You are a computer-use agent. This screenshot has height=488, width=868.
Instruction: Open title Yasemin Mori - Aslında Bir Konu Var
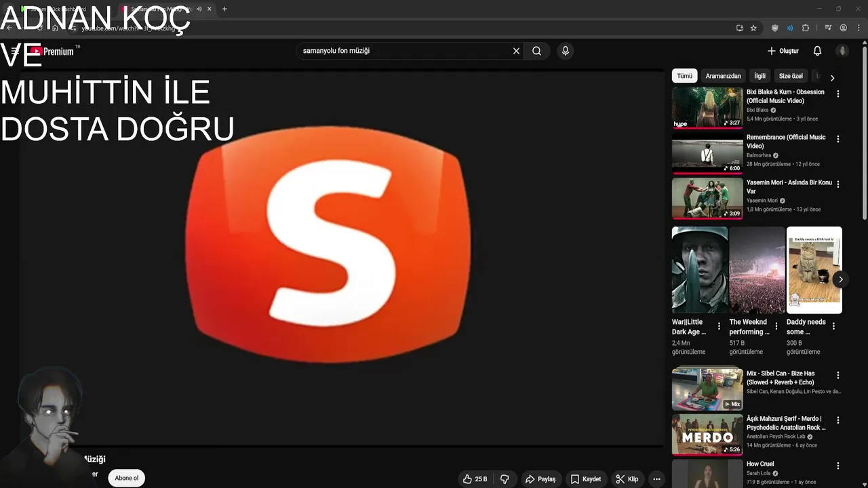[x=789, y=186]
